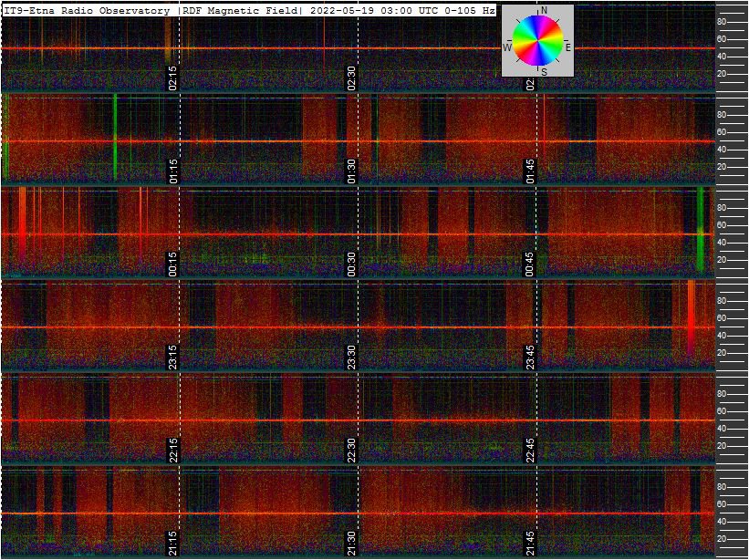This screenshot has width=749, height=560.
Task: Click the green burst after 00:45
Action: tap(700, 230)
